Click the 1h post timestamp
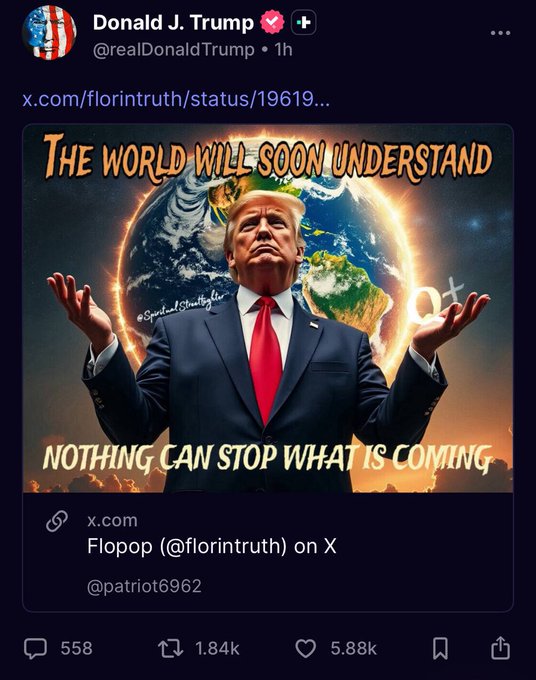Screen dimensions: 536x680 [x=283, y=50]
